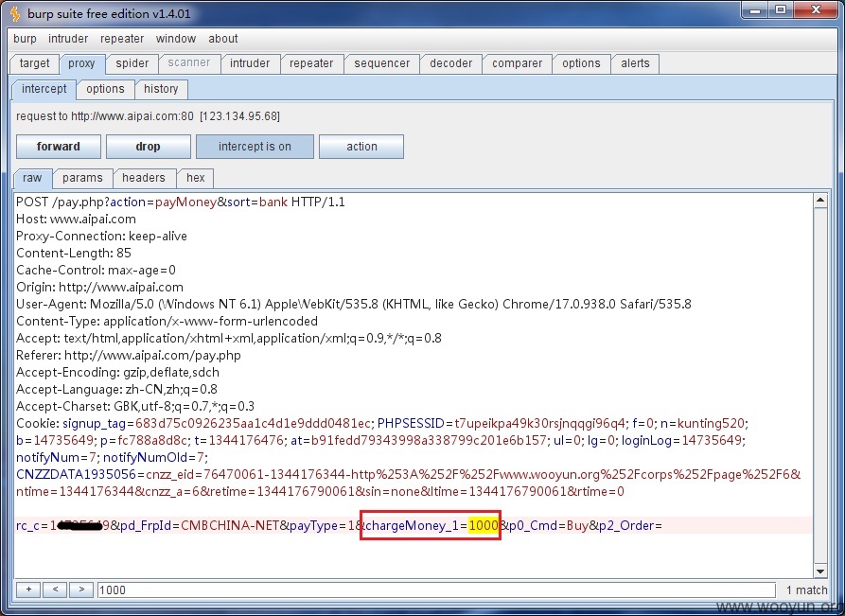Image resolution: width=845 pixels, height=616 pixels.
Task: Click the POST /pay.php request line
Action: coord(181,202)
